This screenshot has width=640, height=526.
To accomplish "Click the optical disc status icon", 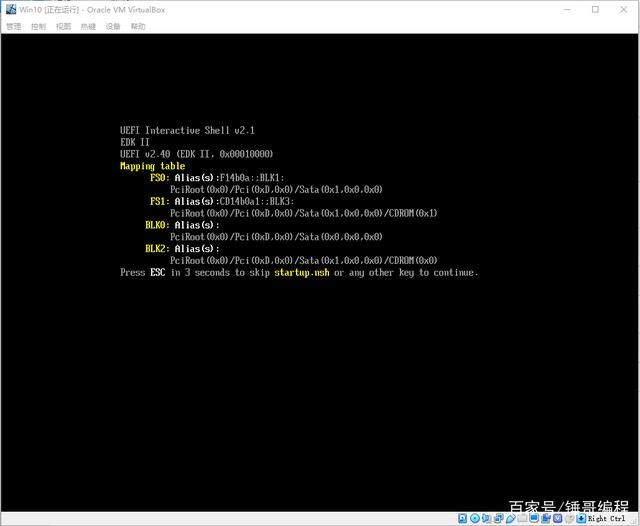I will pyautogui.click(x=475, y=518).
